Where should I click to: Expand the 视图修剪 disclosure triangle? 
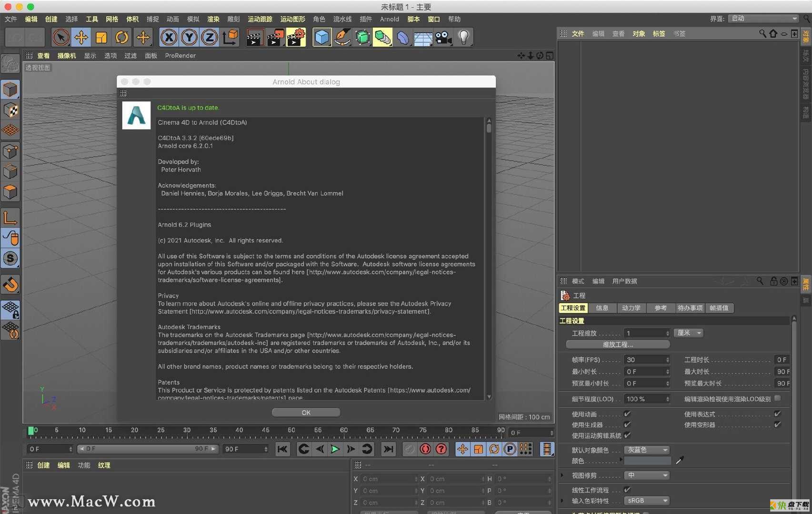pyautogui.click(x=562, y=475)
